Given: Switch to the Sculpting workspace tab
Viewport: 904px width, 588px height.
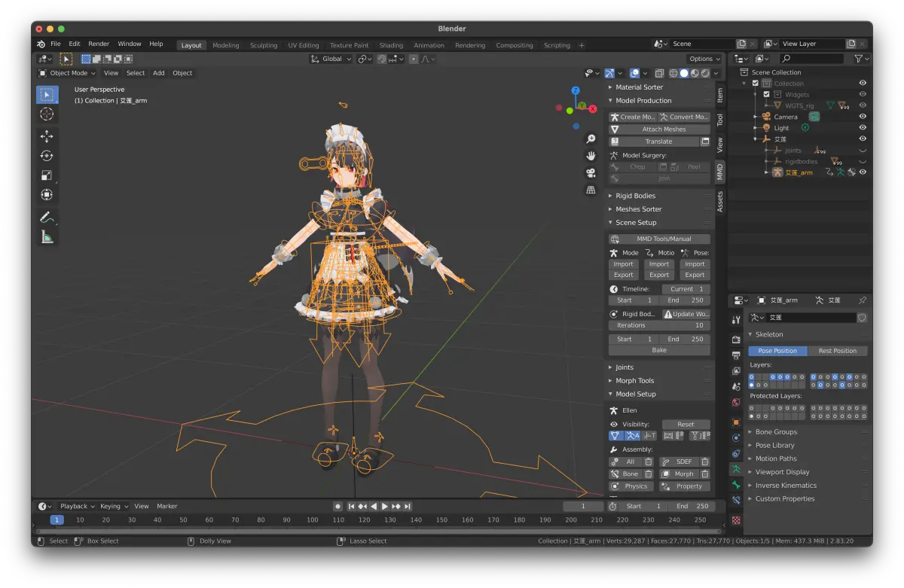Looking at the screenshot, I should click(264, 45).
